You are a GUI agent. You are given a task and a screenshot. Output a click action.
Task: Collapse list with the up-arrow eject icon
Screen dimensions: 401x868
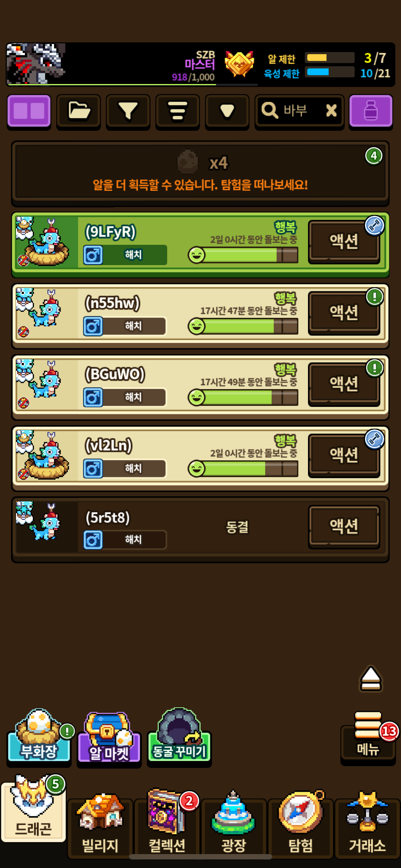(371, 678)
